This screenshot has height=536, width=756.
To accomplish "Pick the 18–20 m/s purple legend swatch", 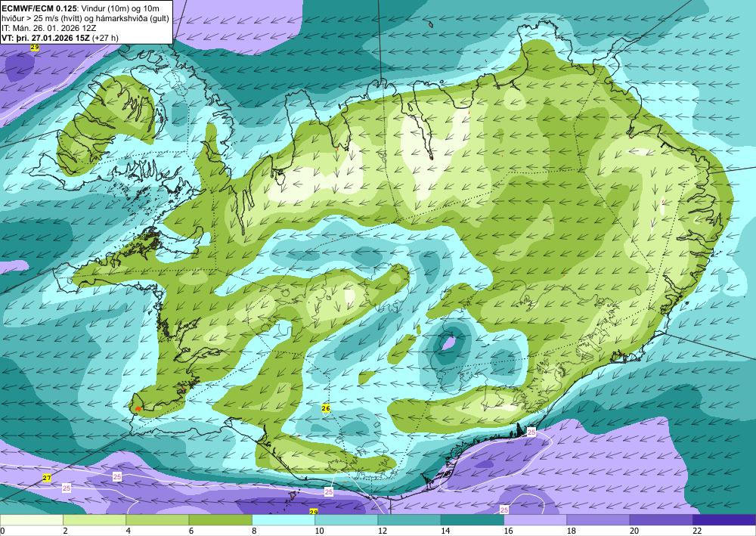I will (598, 520).
